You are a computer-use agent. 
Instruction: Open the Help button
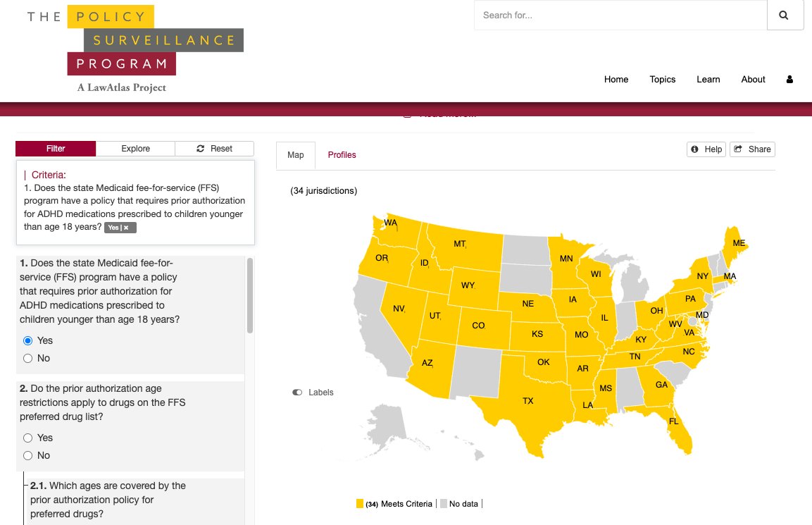pyautogui.click(x=706, y=149)
